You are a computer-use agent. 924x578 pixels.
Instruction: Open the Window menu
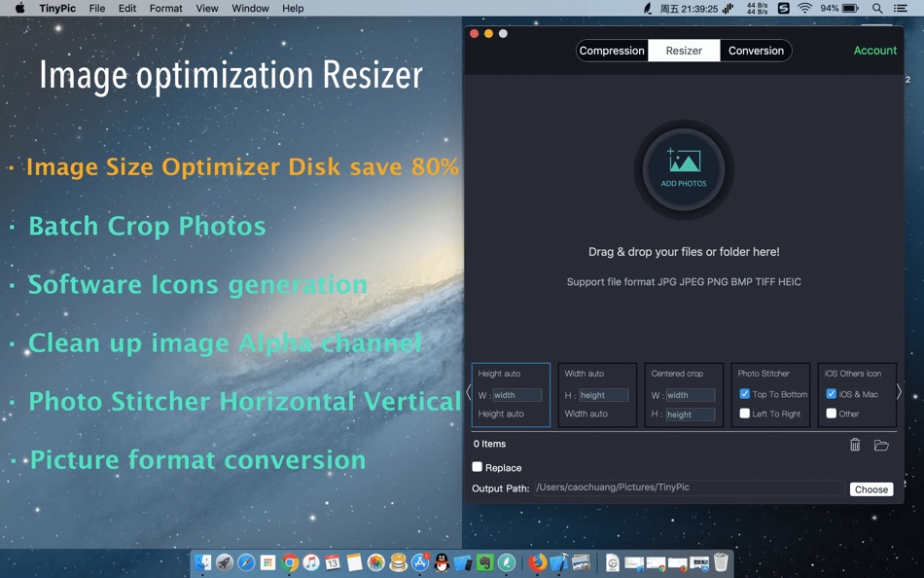point(250,8)
